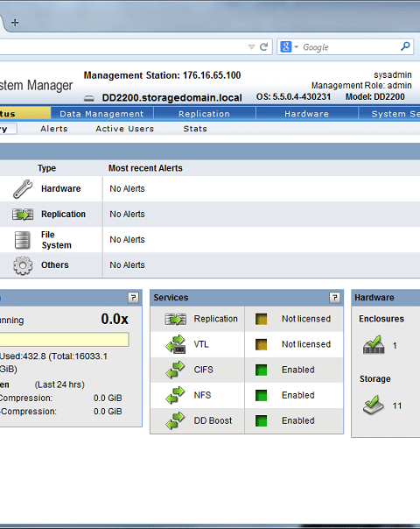Image resolution: width=420 pixels, height=529 pixels.
Task: Open help for the file system panel
Action: click(x=134, y=298)
